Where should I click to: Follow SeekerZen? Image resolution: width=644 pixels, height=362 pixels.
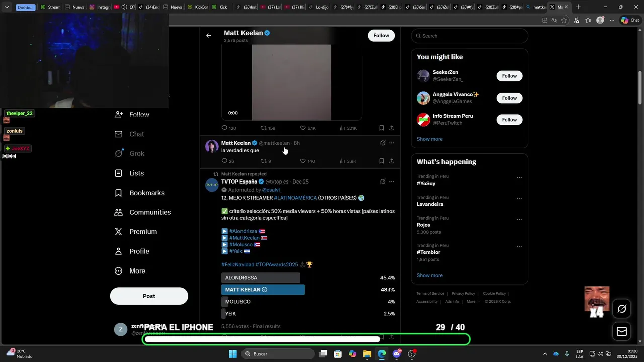click(x=509, y=76)
